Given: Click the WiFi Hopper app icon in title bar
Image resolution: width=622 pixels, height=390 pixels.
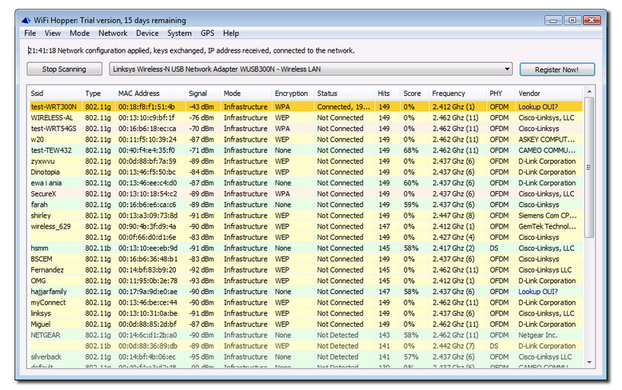Looking at the screenshot, I should [26, 20].
